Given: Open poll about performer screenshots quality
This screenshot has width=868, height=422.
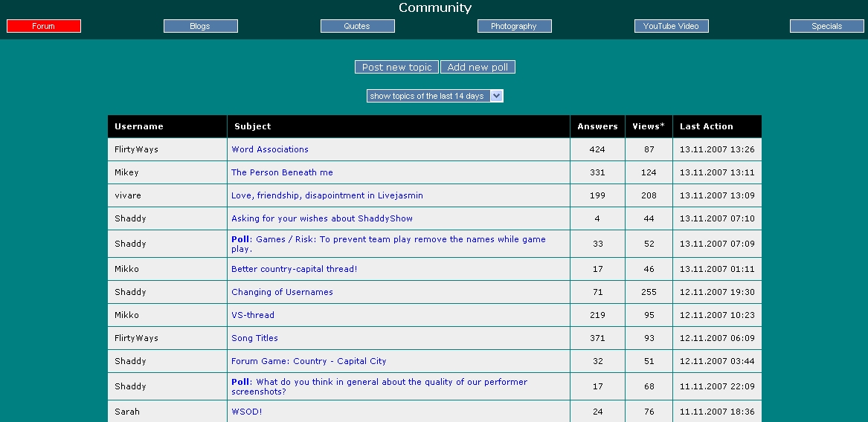Looking at the screenshot, I should tap(379, 386).
